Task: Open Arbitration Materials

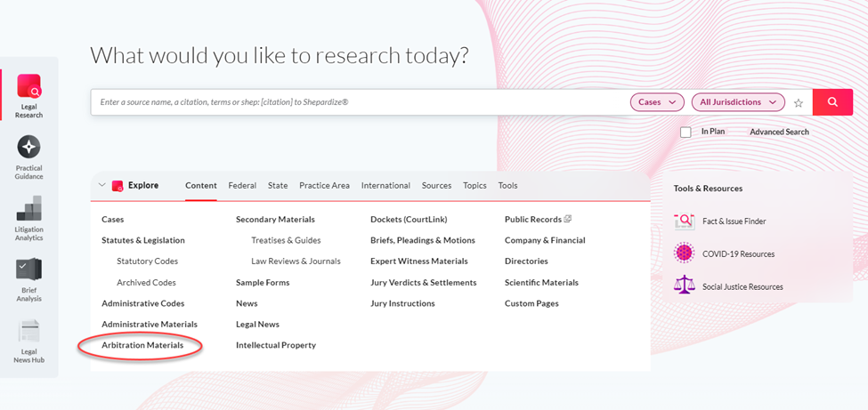Action: [x=142, y=345]
